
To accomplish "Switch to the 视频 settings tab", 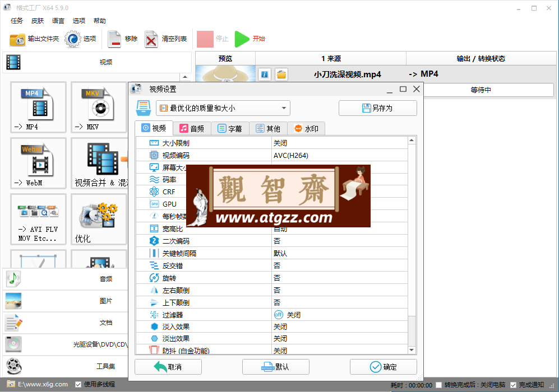I will pyautogui.click(x=154, y=128).
